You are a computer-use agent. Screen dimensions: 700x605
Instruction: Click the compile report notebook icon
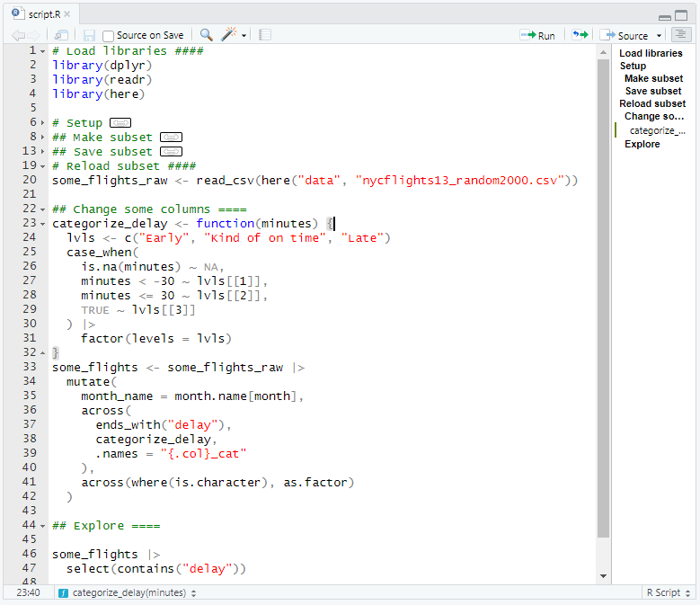(x=265, y=35)
